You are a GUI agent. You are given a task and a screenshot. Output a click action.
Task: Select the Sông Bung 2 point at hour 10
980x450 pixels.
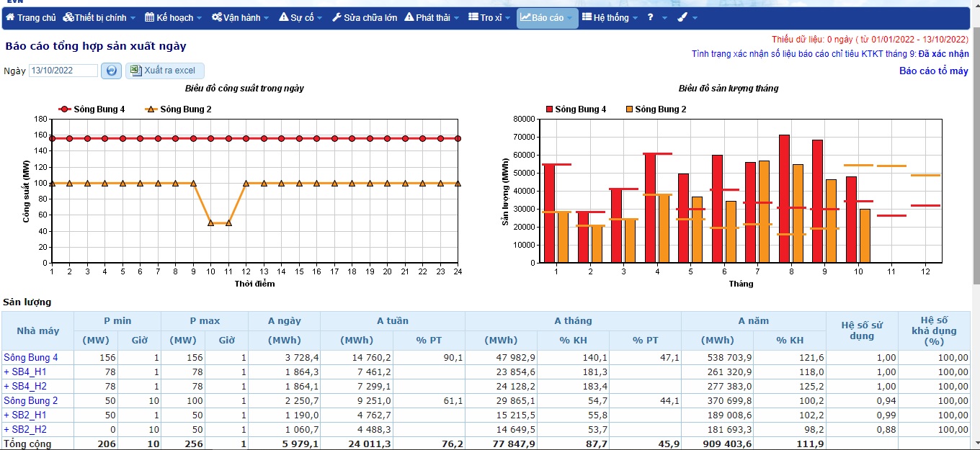tap(211, 223)
